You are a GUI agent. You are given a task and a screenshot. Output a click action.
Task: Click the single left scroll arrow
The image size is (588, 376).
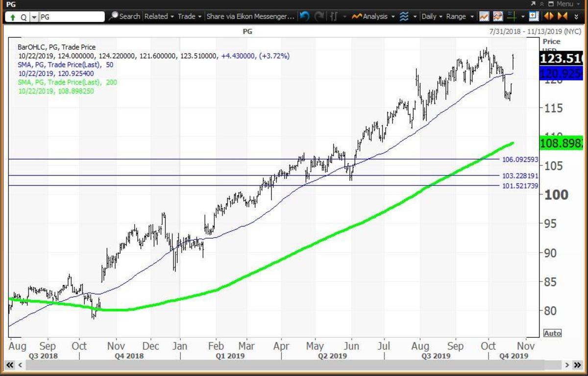click(x=20, y=365)
